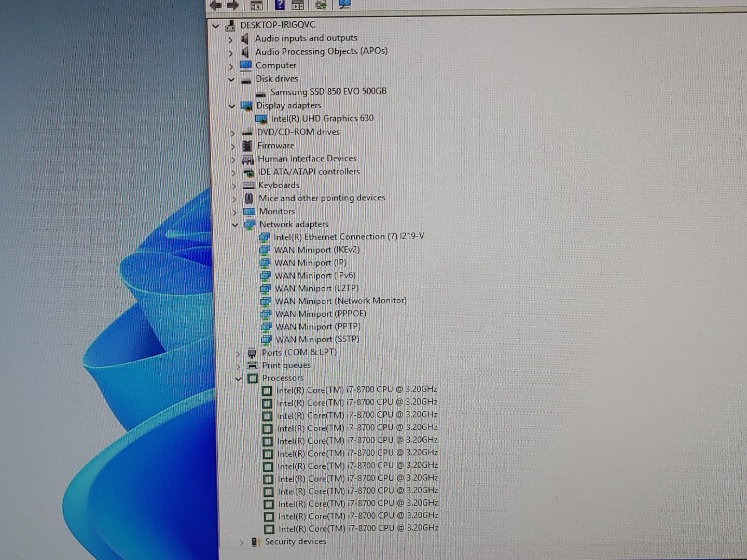Viewport: 747px width, 560px height.
Task: Click the IDE ATA/ATAPI controllers icon
Action: [248, 173]
